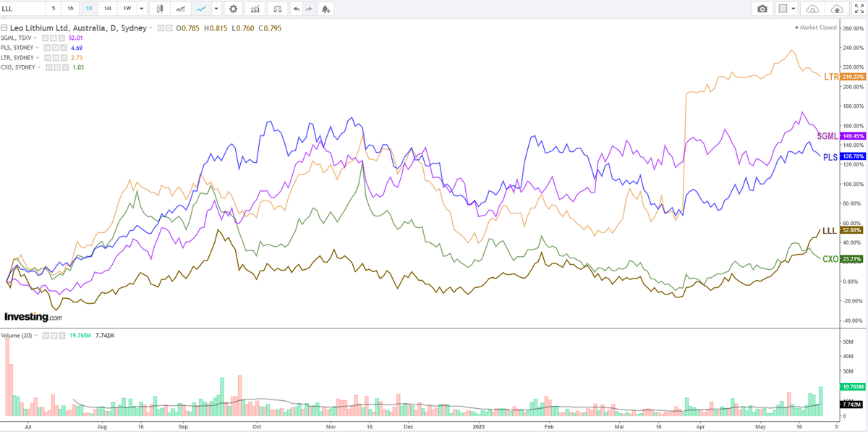Select the candlestick chart style icon
The width and height of the screenshot is (868, 432).
tap(160, 9)
